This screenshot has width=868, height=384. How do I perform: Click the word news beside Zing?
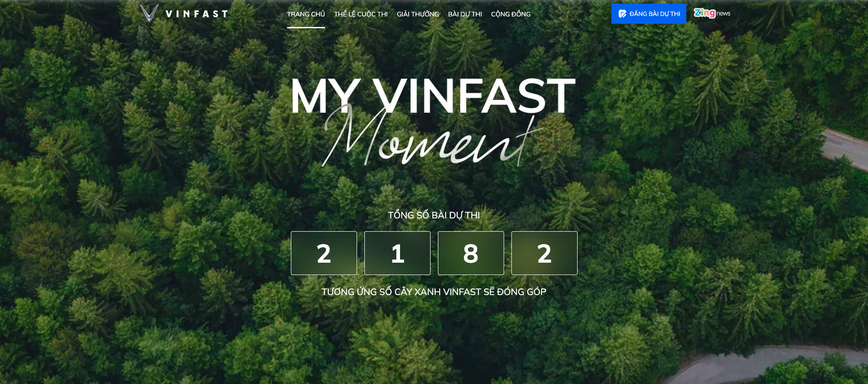723,14
